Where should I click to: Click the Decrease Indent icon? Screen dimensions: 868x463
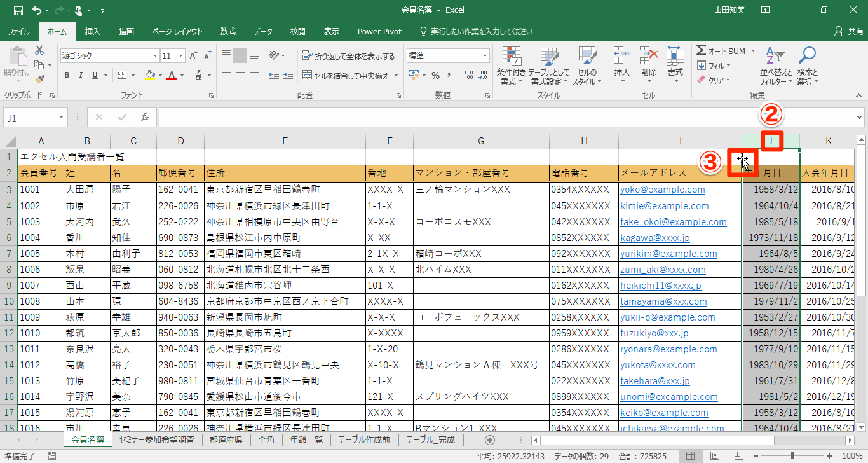coord(274,76)
